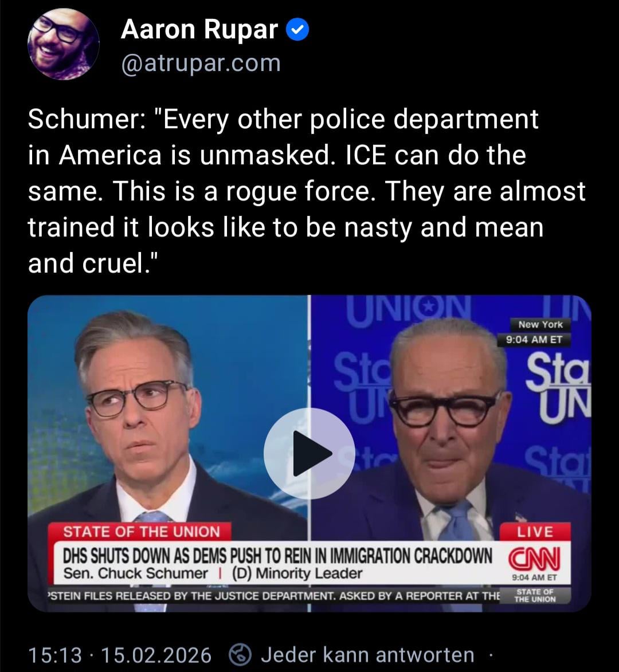Screen dimensions: 619x672
Task: Open the "Jeder kann antworten" reply setting
Action: [x=367, y=655]
